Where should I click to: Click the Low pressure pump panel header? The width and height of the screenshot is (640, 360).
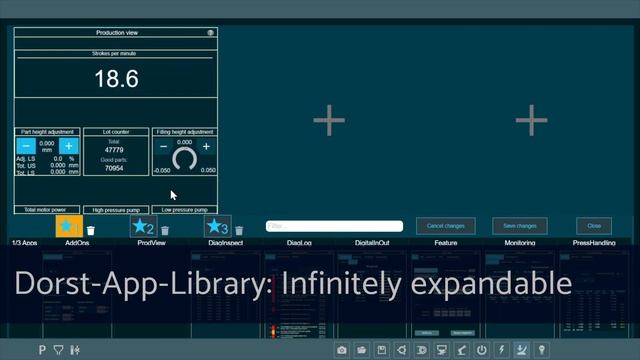point(184,210)
